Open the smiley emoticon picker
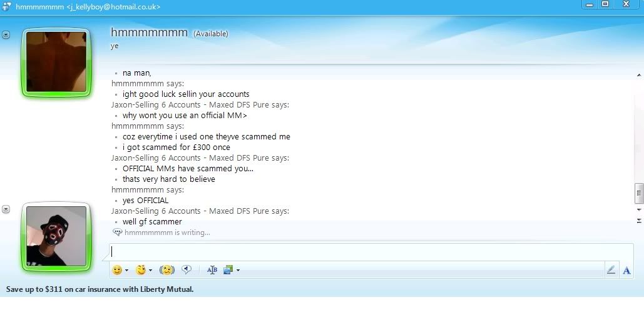The height and width of the screenshot is (320, 644). (117, 270)
